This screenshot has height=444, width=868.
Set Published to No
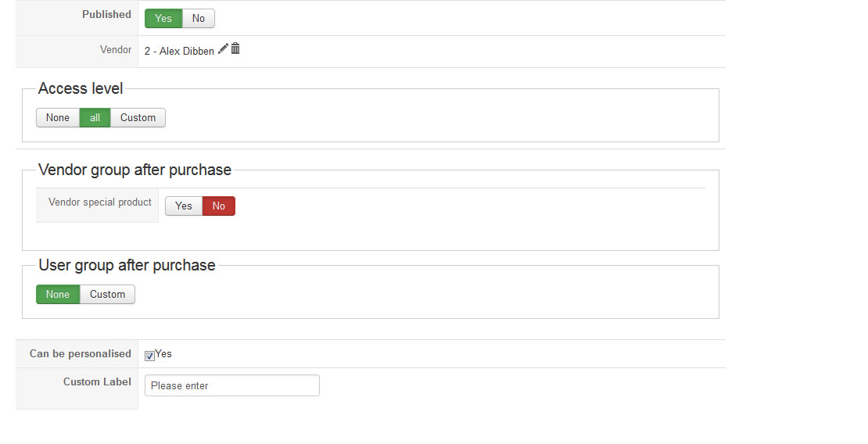(198, 18)
